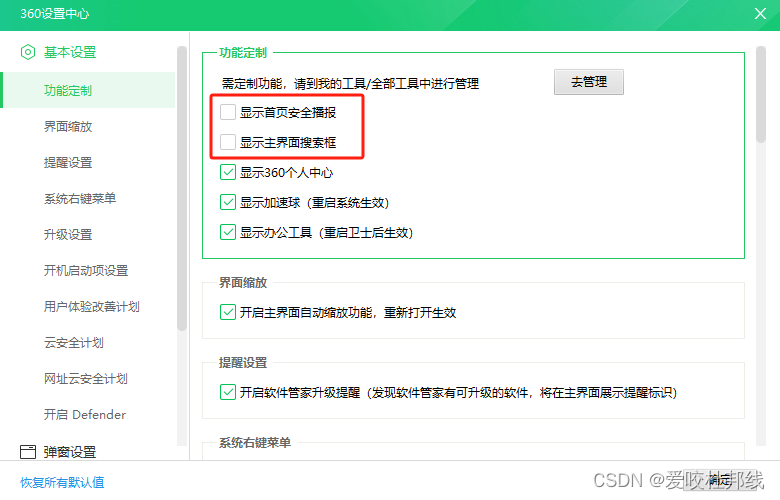The width and height of the screenshot is (780, 500).
Task: Toggle 开启软件管家升级提醒 checkbox
Action: tap(228, 393)
